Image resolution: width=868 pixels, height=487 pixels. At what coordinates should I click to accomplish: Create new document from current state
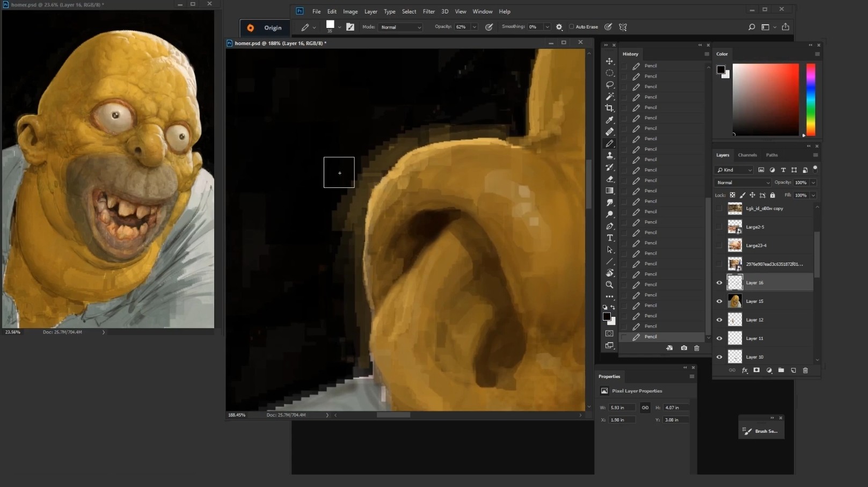pyautogui.click(x=669, y=348)
